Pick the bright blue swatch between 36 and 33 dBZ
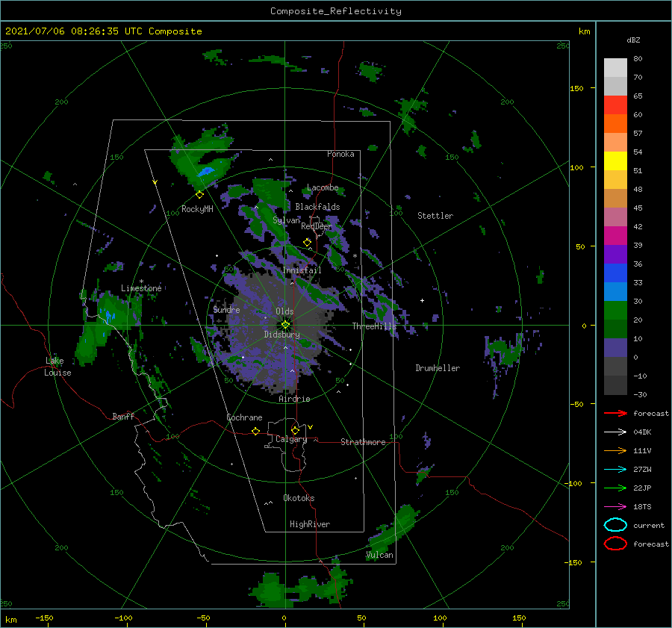 click(x=615, y=273)
